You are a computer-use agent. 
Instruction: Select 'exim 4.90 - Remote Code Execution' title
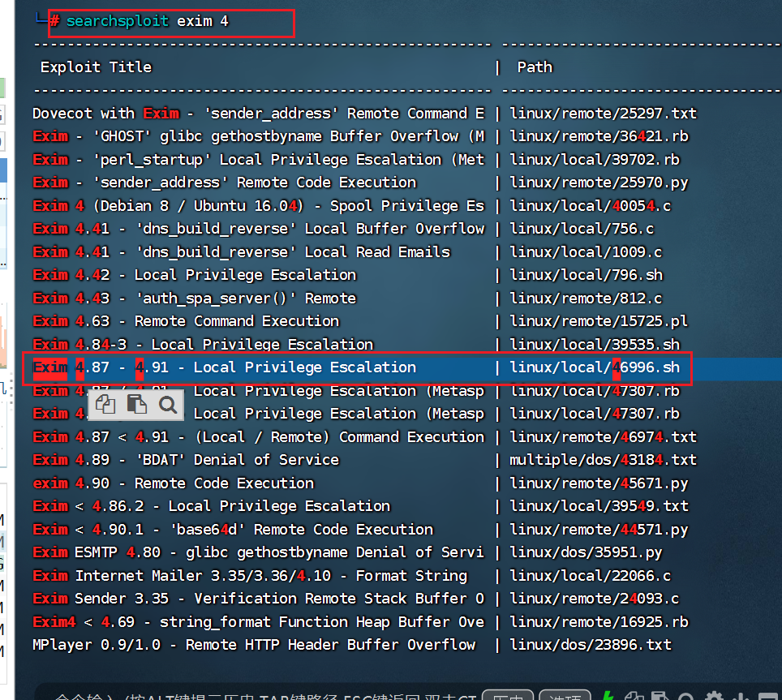pos(173,483)
